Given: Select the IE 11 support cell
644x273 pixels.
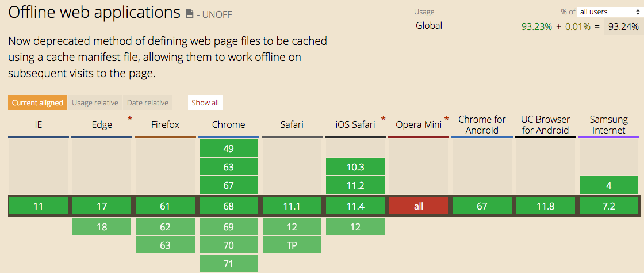Looking at the screenshot, I should point(38,206).
